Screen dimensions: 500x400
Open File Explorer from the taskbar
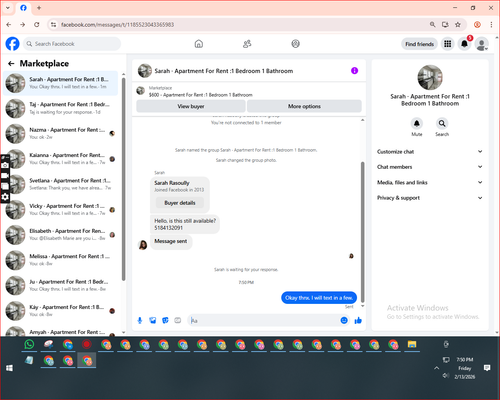[412, 344]
